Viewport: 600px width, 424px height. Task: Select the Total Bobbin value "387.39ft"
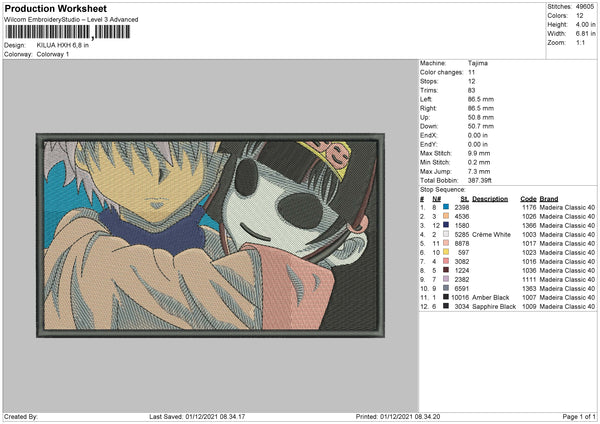pyautogui.click(x=480, y=180)
